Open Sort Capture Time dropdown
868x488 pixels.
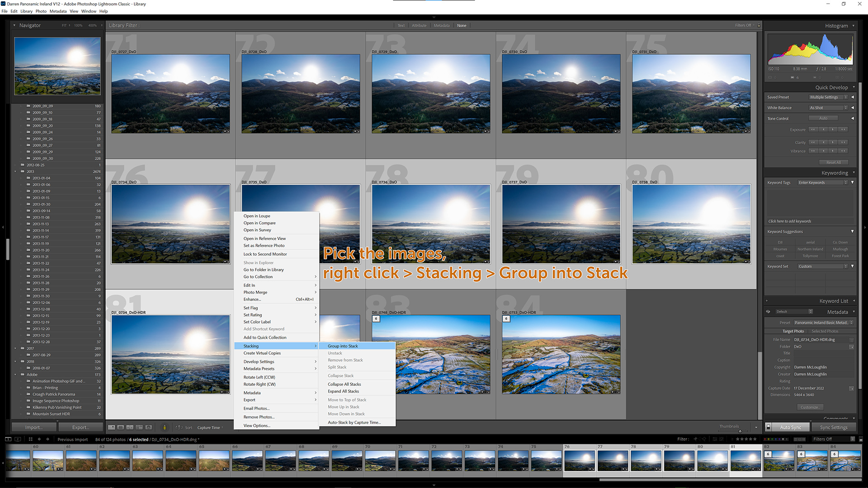coord(210,427)
